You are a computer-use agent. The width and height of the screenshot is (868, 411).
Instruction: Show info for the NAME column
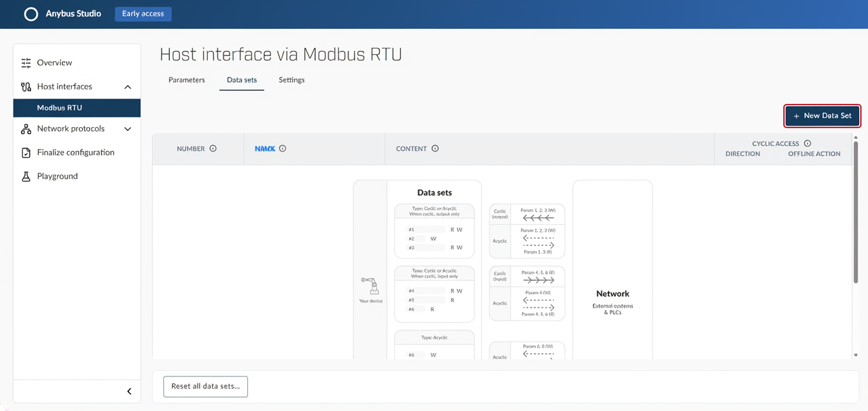pyautogui.click(x=283, y=148)
